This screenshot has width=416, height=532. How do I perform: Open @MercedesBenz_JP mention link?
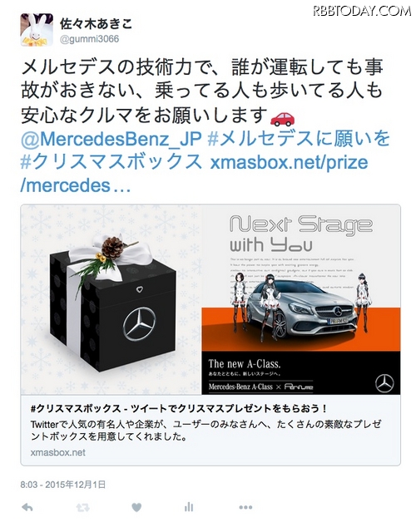111,139
